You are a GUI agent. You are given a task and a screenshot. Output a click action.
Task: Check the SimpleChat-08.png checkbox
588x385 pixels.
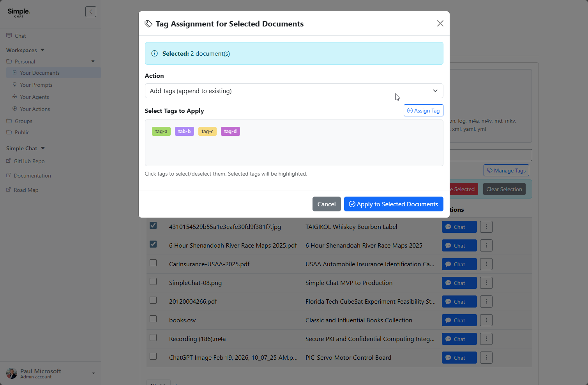coord(153,281)
